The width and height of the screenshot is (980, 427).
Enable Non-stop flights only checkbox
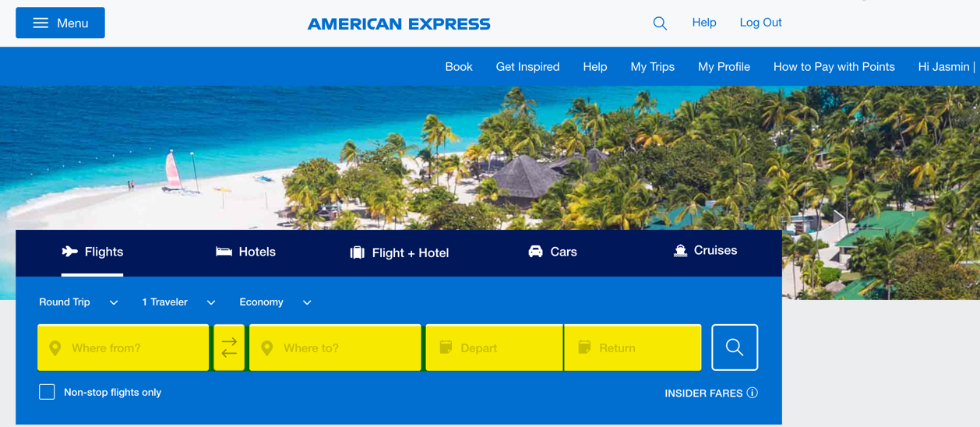(47, 392)
